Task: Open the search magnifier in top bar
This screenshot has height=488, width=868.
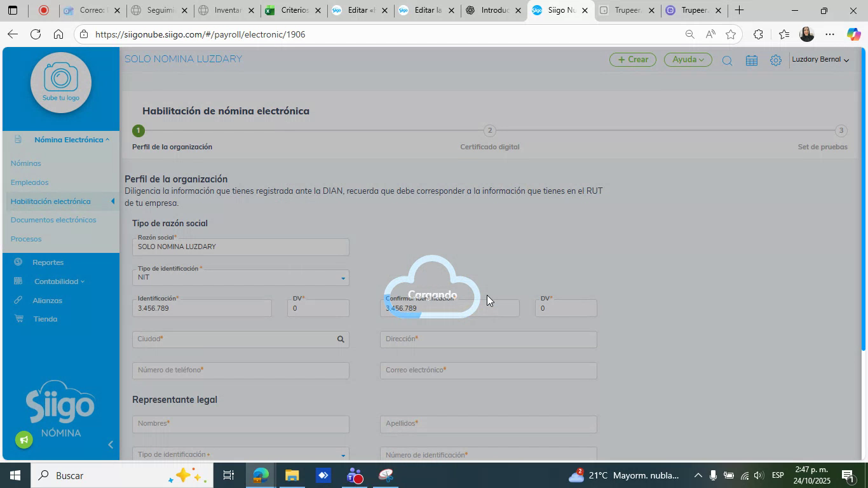Action: 728,60
